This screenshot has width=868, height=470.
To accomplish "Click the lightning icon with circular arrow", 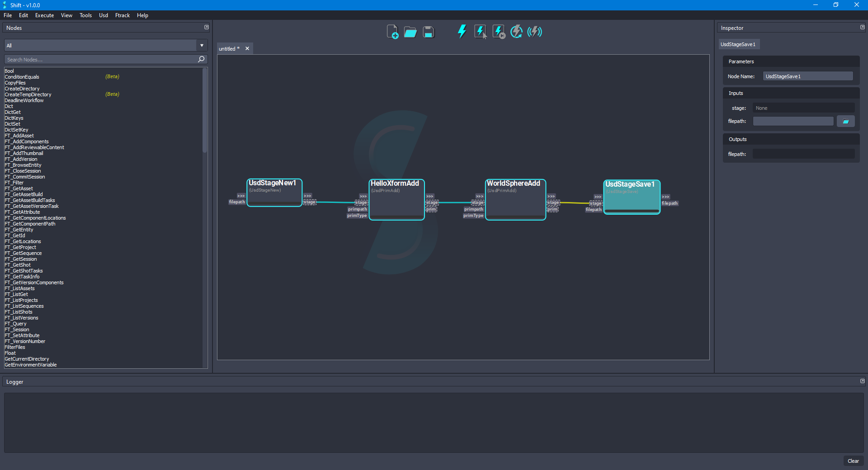I will coord(516,32).
